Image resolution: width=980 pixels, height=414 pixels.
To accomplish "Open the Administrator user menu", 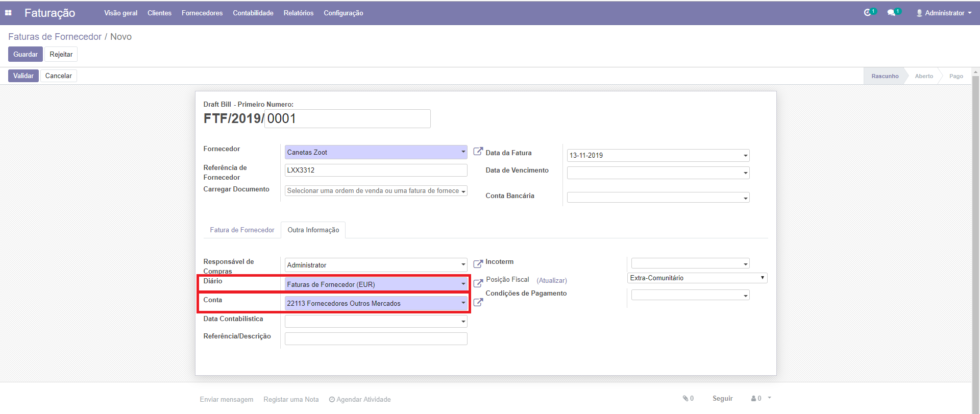I will (x=944, y=13).
